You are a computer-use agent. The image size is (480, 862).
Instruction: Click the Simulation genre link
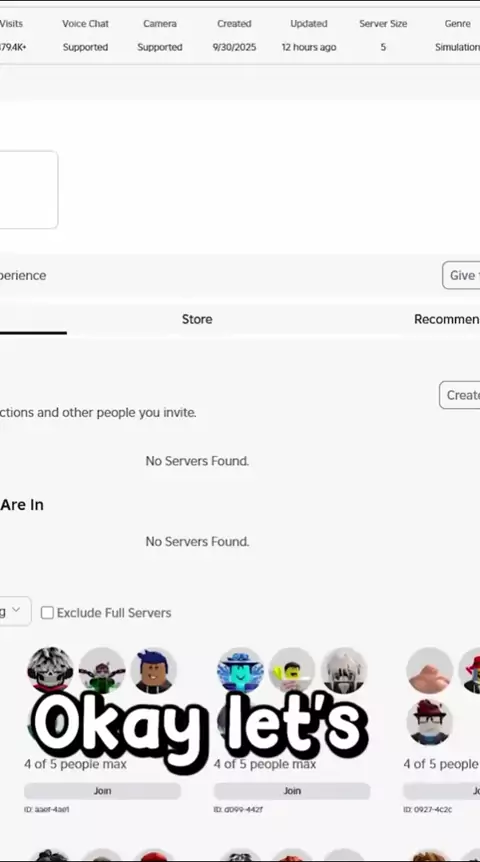click(x=457, y=47)
